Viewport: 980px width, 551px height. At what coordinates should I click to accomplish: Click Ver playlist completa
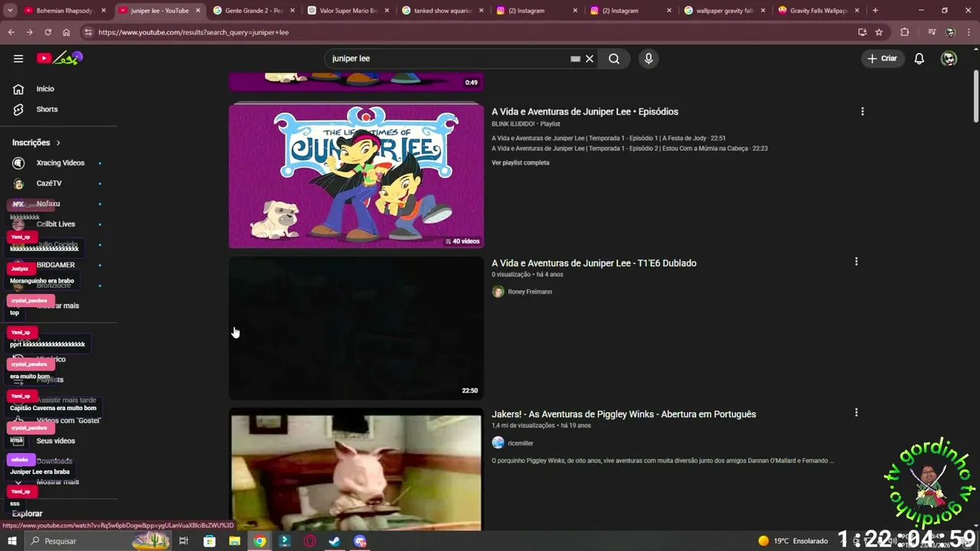click(521, 162)
